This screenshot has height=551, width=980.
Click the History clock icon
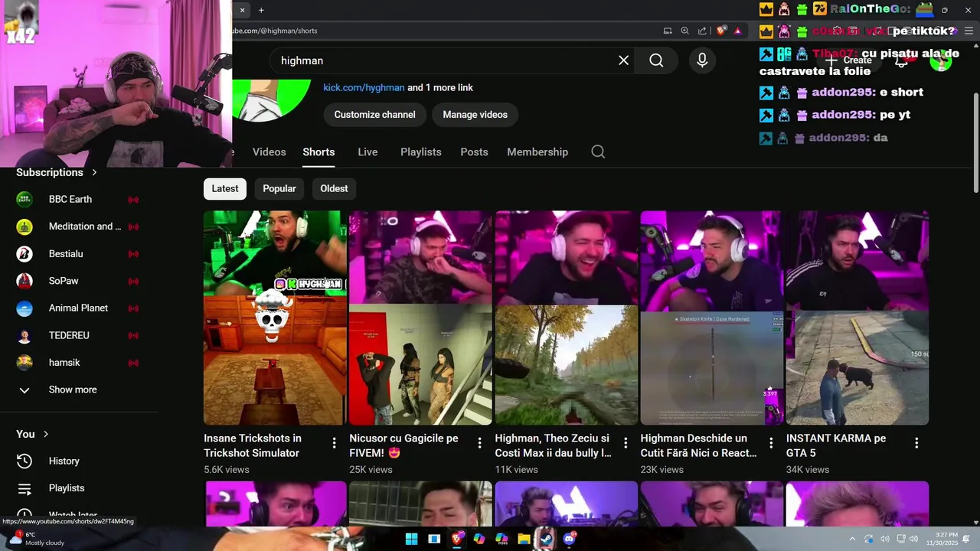click(x=24, y=461)
